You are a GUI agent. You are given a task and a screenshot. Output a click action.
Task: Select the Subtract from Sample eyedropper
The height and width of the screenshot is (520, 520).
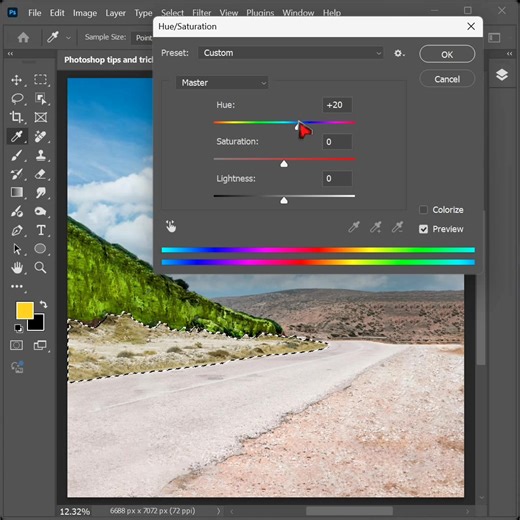point(397,227)
